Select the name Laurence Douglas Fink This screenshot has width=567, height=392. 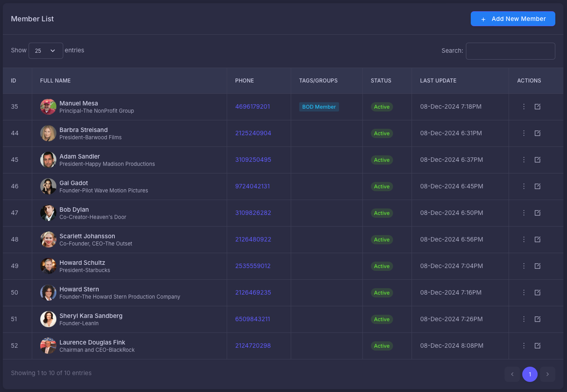92,342
